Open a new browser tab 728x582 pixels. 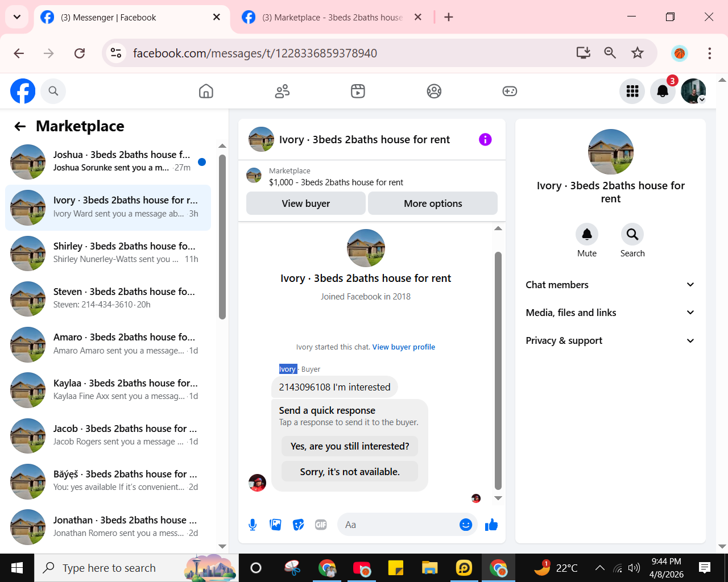pyautogui.click(x=449, y=18)
